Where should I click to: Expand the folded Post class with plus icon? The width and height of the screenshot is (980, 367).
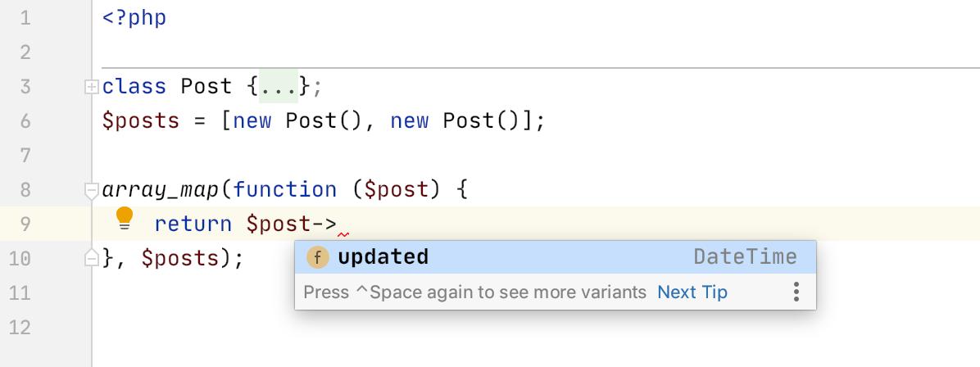pyautogui.click(x=91, y=87)
